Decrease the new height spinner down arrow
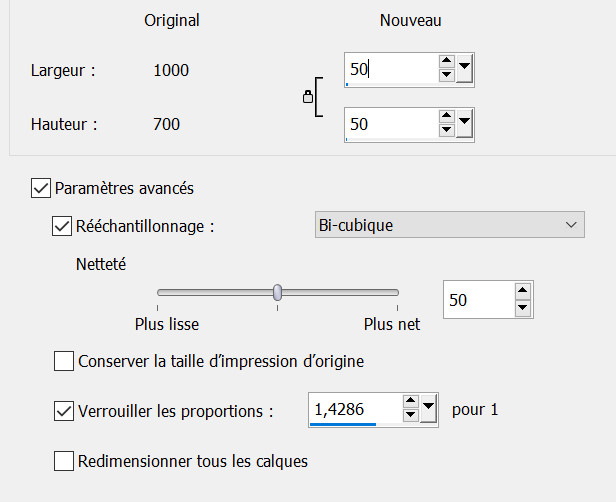This screenshot has width=616, height=502. (x=446, y=131)
